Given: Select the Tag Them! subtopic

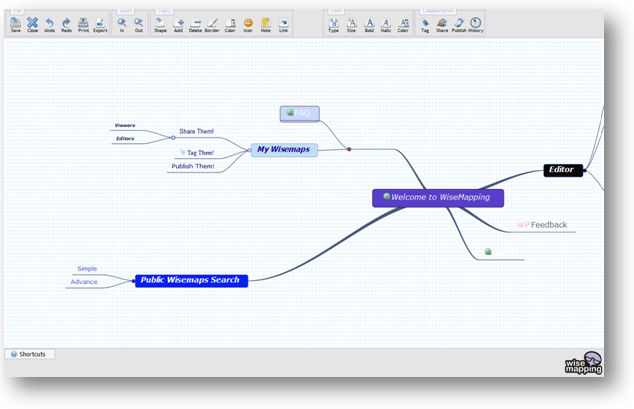Looking at the screenshot, I should (201, 153).
